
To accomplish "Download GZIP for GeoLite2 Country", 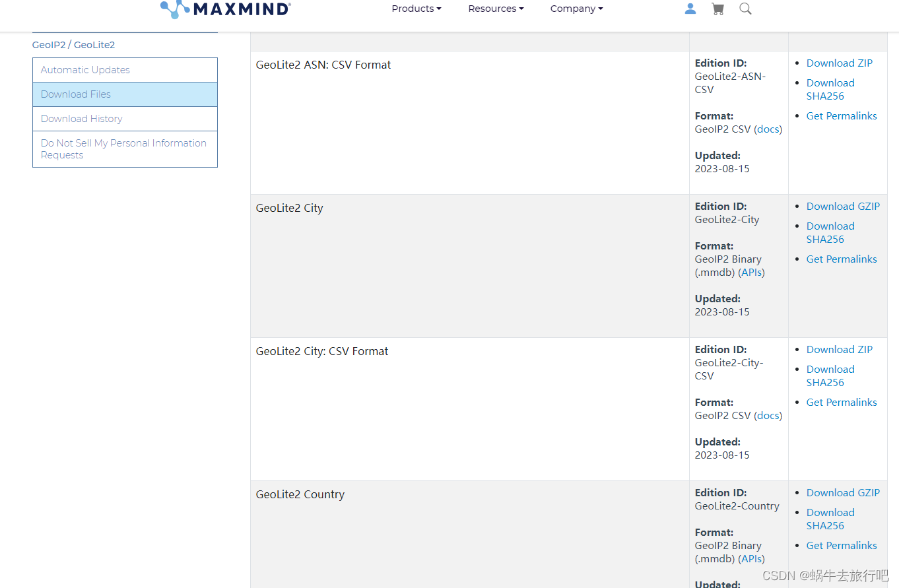I will [843, 493].
